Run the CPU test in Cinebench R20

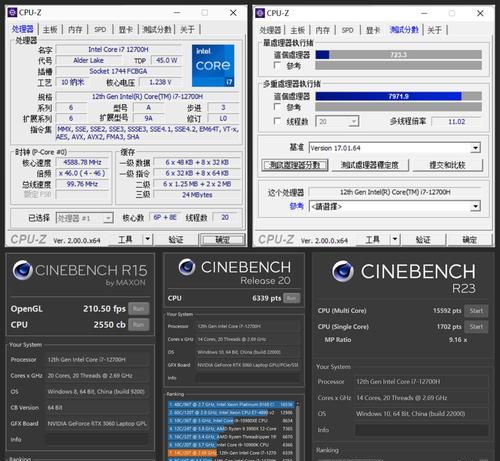tap(292, 298)
